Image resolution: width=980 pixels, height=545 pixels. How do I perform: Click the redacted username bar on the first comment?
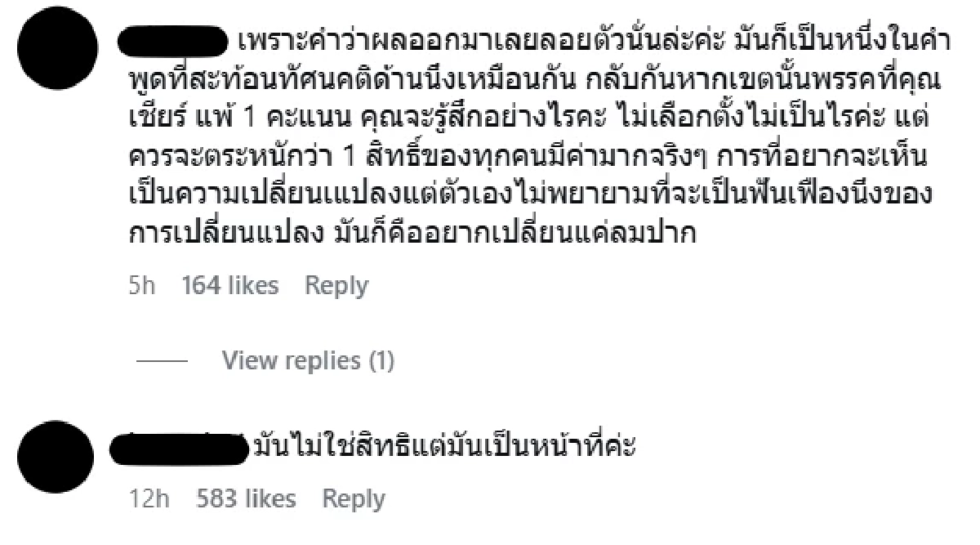coord(171,38)
